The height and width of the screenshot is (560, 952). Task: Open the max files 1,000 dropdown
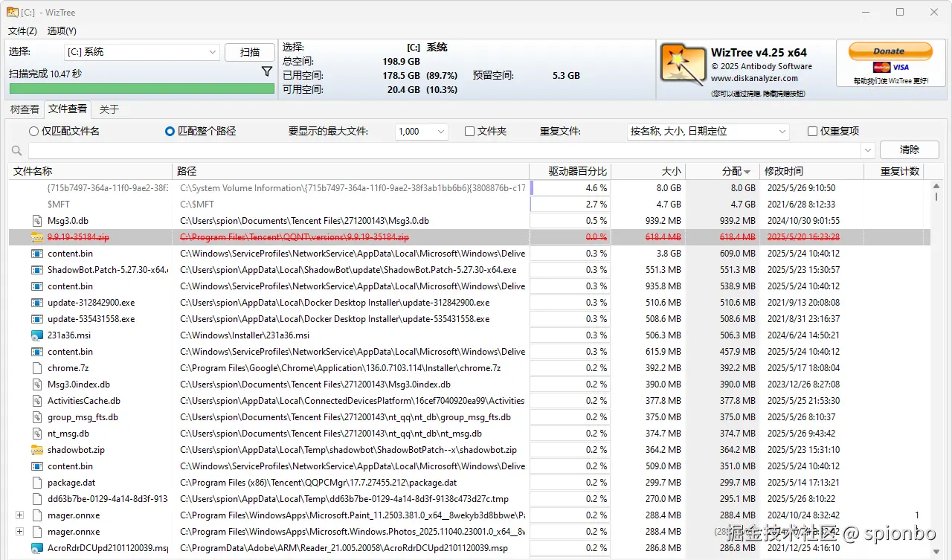421,131
